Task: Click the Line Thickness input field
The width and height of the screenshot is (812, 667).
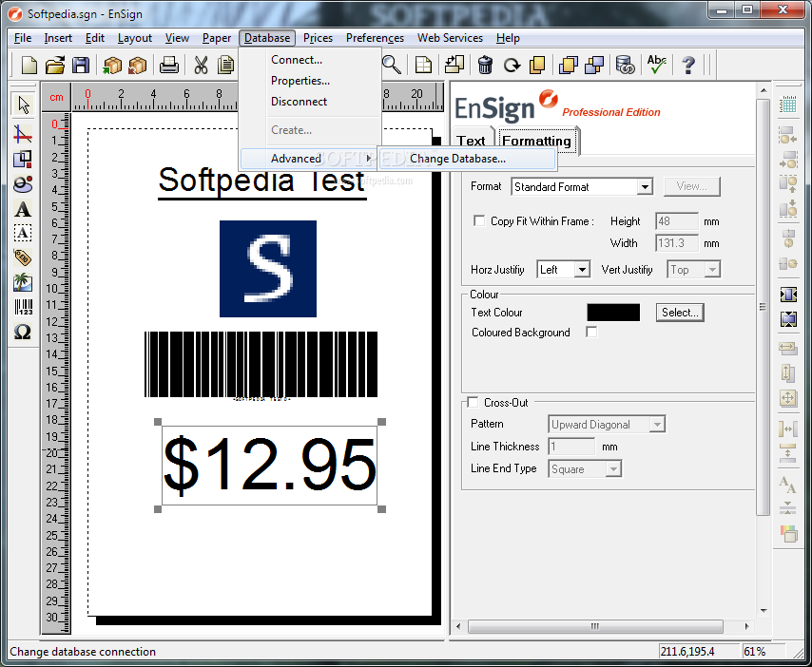Action: click(x=571, y=447)
